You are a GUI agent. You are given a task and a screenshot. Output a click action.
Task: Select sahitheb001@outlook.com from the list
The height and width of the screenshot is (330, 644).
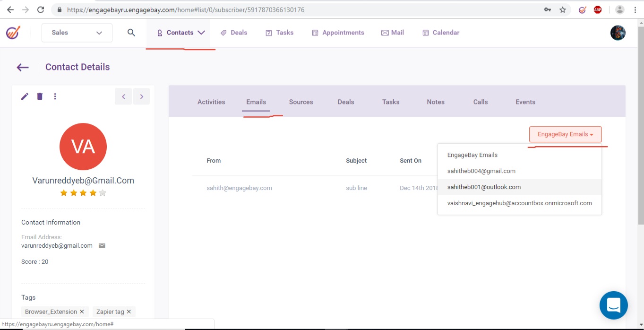tap(484, 187)
